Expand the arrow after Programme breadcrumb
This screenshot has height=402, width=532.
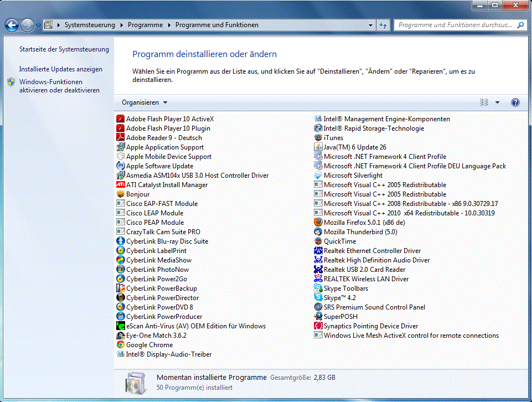click(169, 25)
